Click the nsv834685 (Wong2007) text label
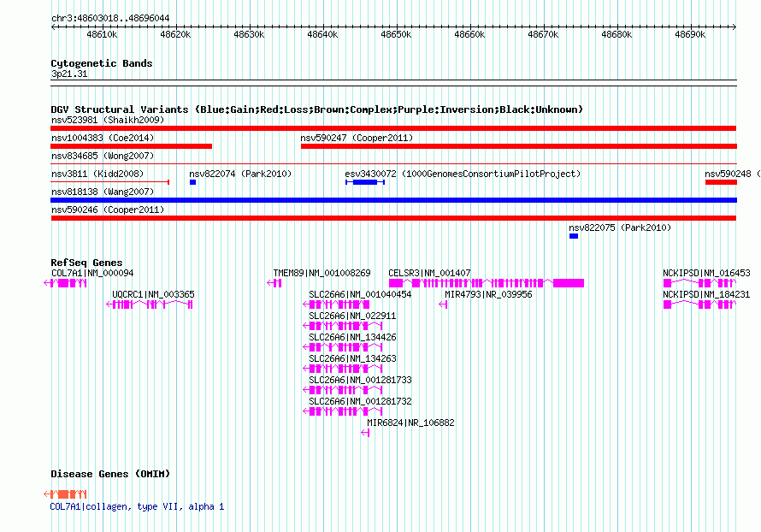 pos(103,156)
